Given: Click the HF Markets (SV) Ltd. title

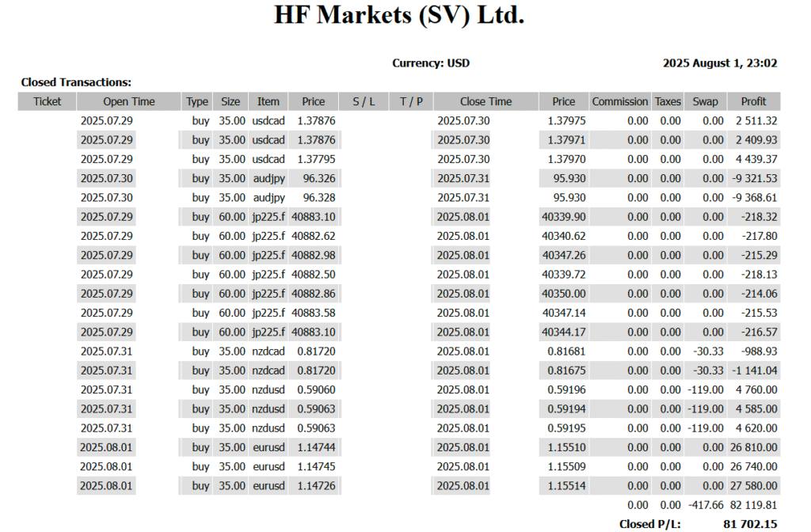Looking at the screenshot, I should pyautogui.click(x=399, y=16).
